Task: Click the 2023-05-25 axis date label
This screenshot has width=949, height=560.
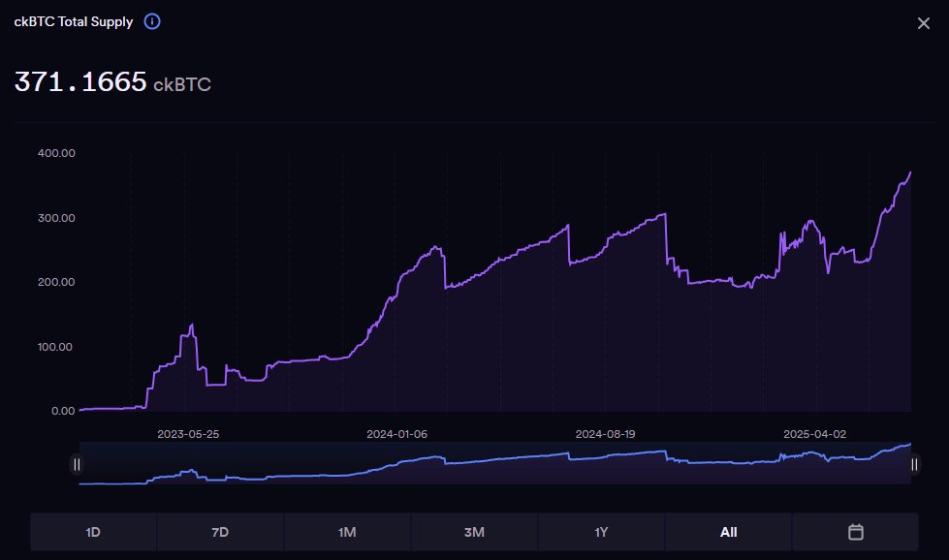Action: [188, 434]
